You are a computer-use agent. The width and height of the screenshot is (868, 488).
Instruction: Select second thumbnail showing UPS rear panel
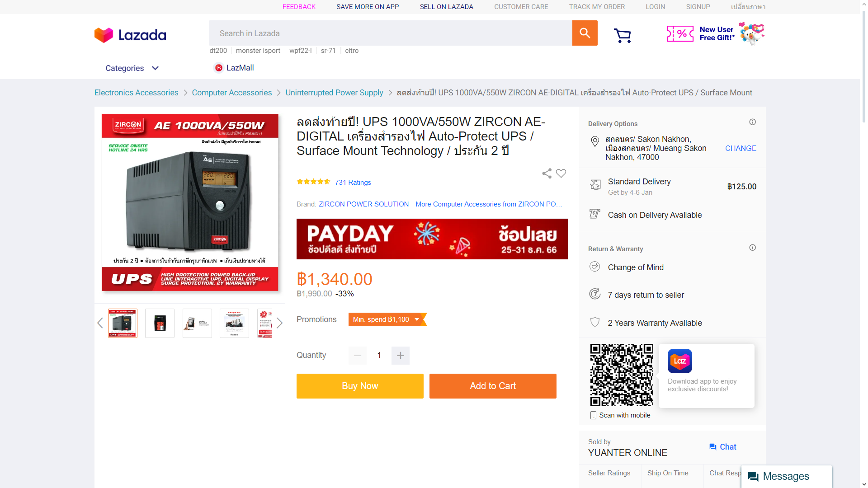coord(160,323)
